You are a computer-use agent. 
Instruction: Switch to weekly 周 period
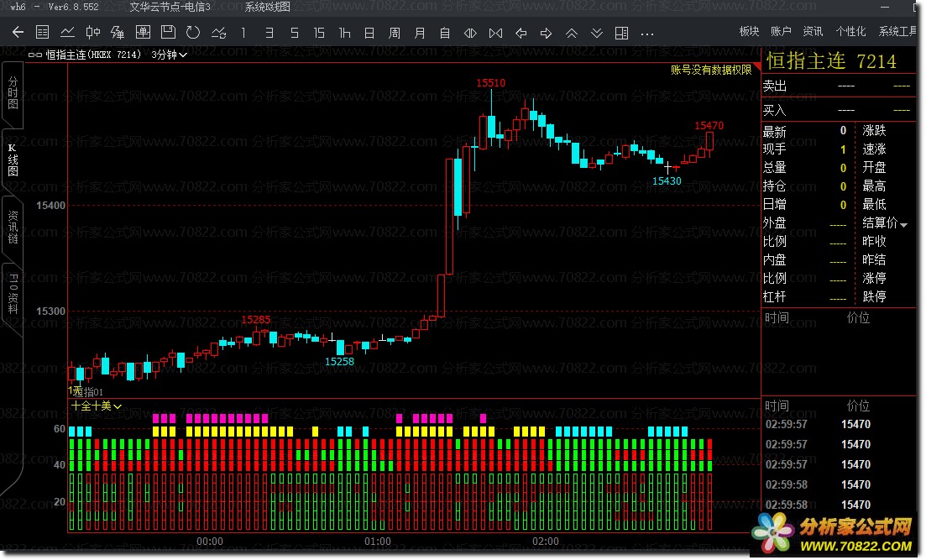(395, 33)
